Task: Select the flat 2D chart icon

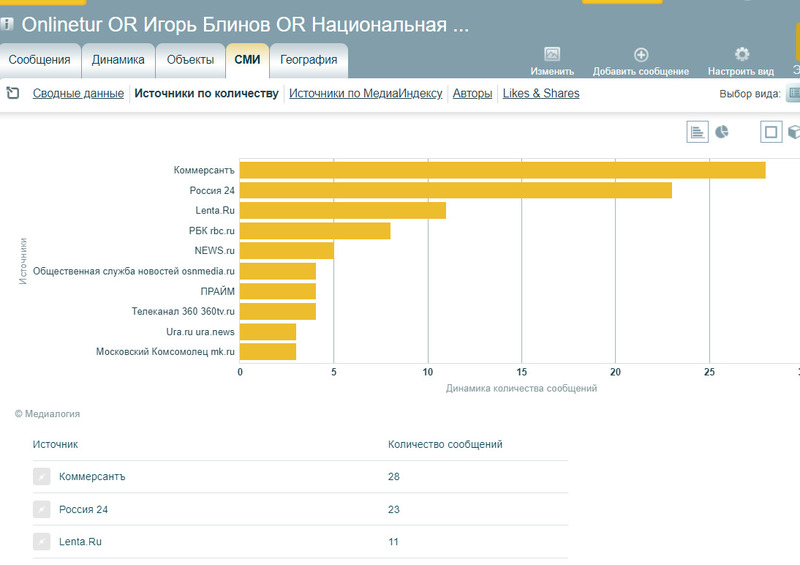Action: click(x=771, y=132)
